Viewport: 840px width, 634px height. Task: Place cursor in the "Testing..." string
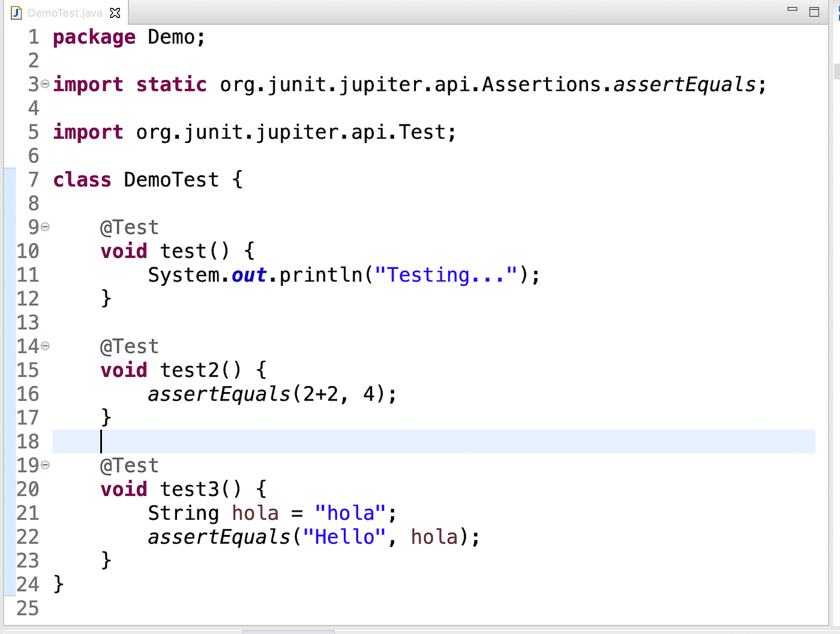click(x=444, y=274)
